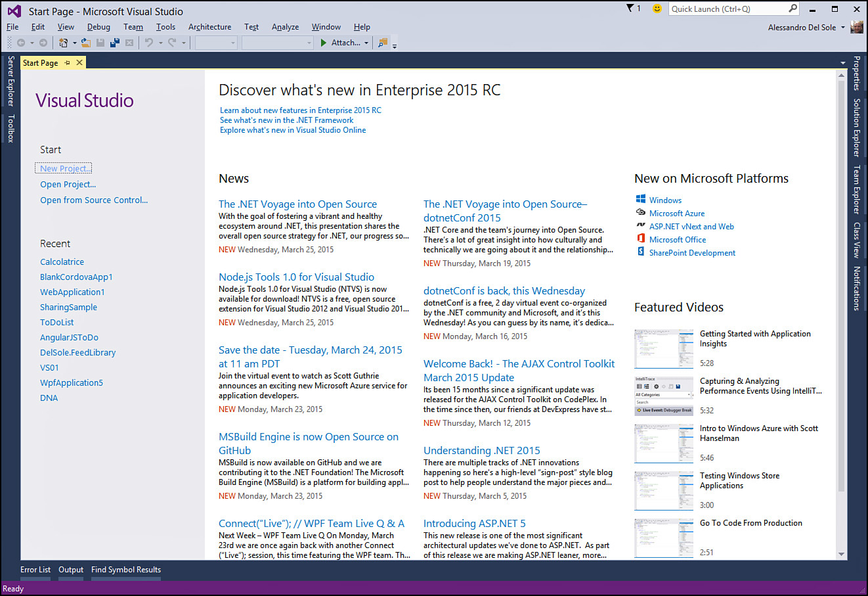Open the notifications flag icon
868x596 pixels.
pos(631,9)
